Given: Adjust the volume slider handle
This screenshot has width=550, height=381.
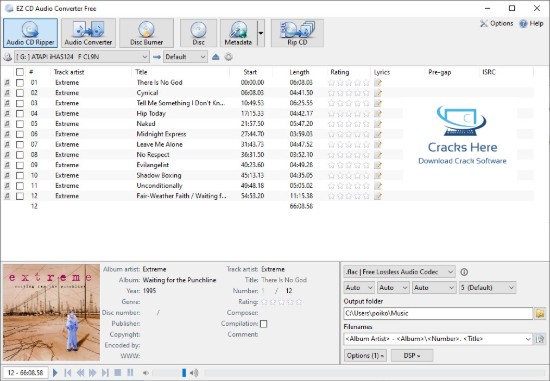Looking at the screenshot, I should pyautogui.click(x=184, y=373).
